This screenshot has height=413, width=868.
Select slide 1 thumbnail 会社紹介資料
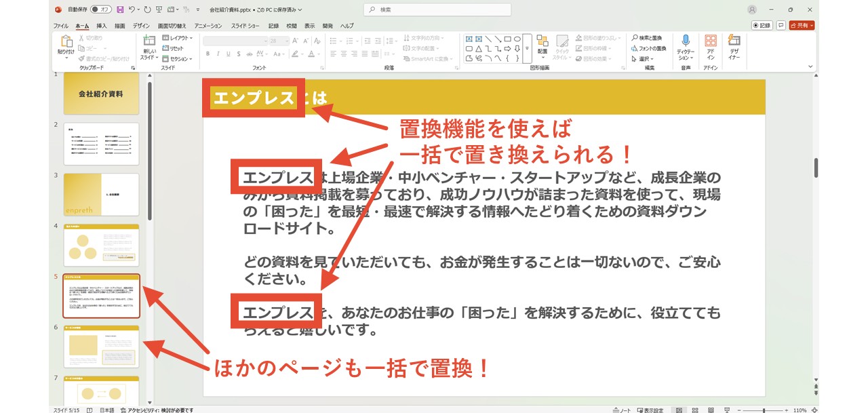coord(101,93)
